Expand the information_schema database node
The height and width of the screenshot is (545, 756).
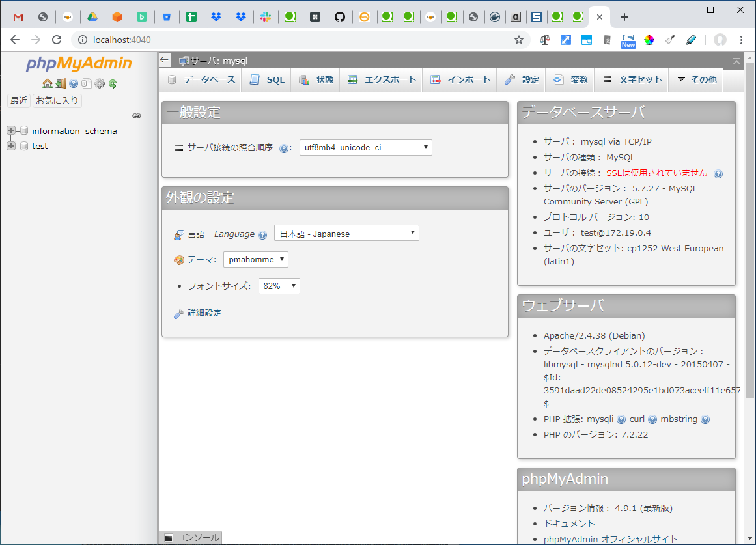10,130
